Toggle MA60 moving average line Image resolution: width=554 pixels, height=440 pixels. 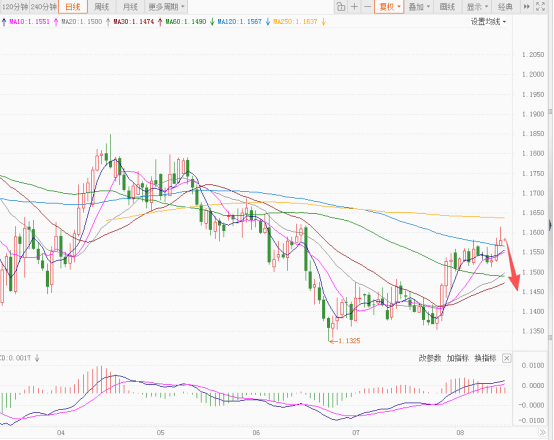pos(186,22)
